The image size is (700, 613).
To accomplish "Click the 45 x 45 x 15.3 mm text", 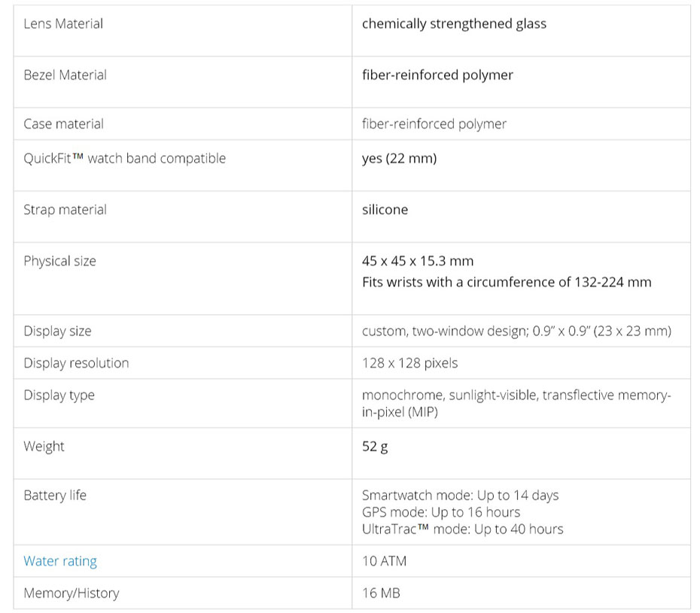I will pyautogui.click(x=418, y=261).
